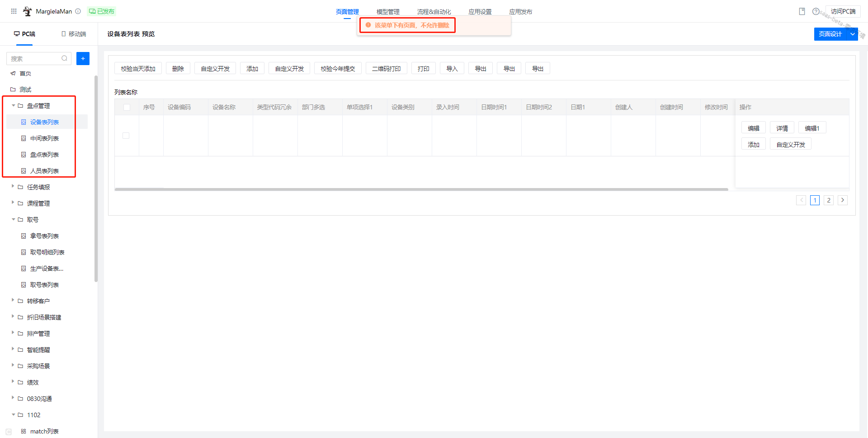Click 详情 button in operation column

pos(782,128)
